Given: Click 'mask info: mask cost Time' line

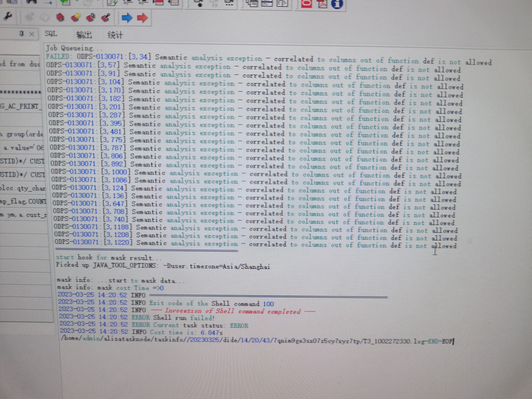Looking at the screenshot, I should click(110, 288).
